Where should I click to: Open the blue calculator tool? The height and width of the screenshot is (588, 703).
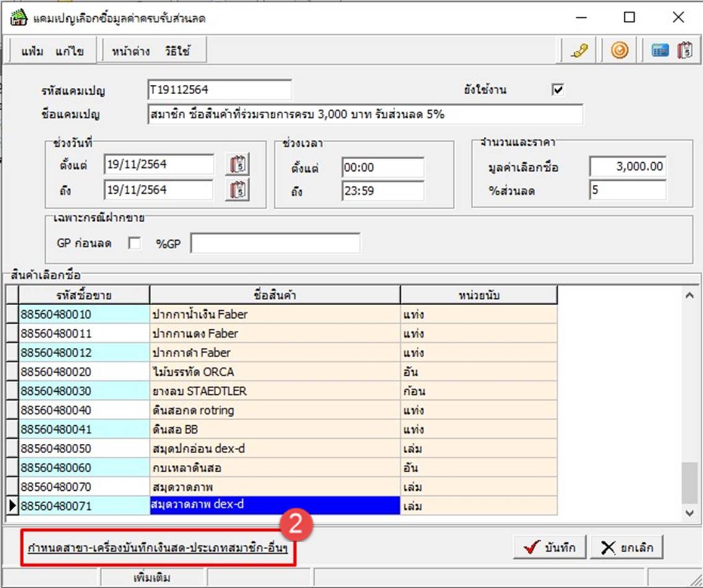660,51
